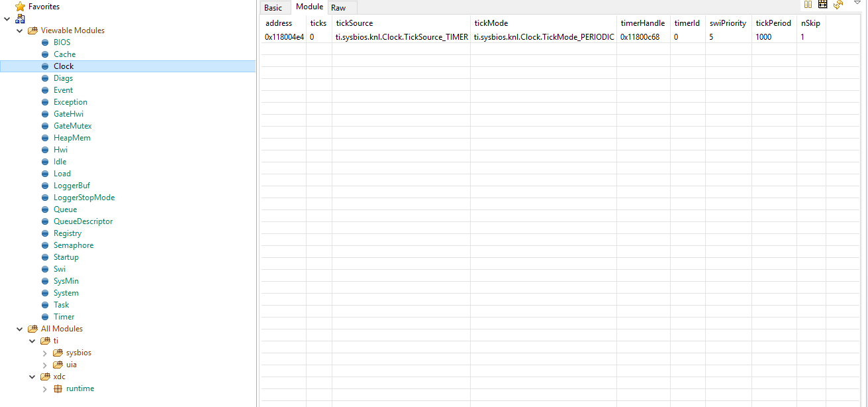Open the Registry module
This screenshot has width=868, height=407.
pos(68,233)
